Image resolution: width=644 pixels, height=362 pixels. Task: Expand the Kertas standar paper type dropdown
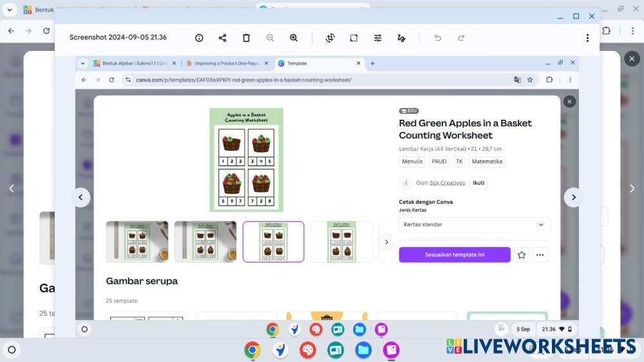pos(475,225)
